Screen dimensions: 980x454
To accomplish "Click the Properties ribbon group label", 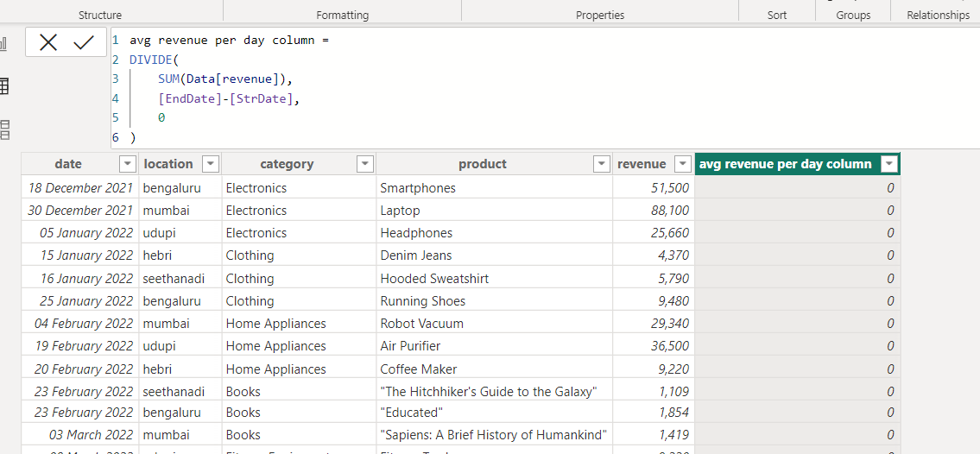I will pyautogui.click(x=600, y=15).
